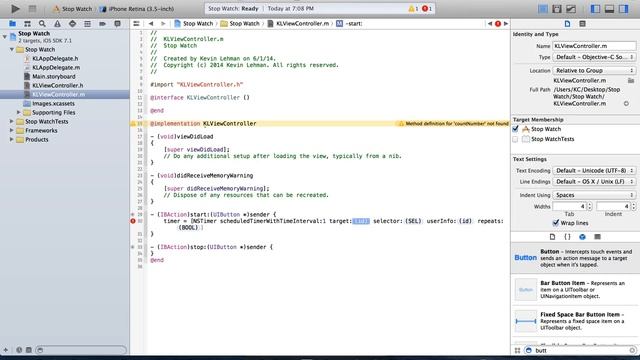Open the Text Encoding dropdown
Screen dimensions: 640x360
point(594,170)
